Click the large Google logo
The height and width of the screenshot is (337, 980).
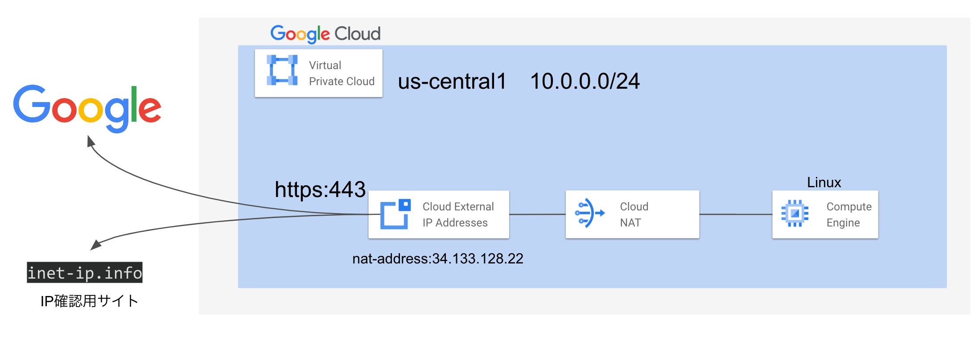coord(87,108)
